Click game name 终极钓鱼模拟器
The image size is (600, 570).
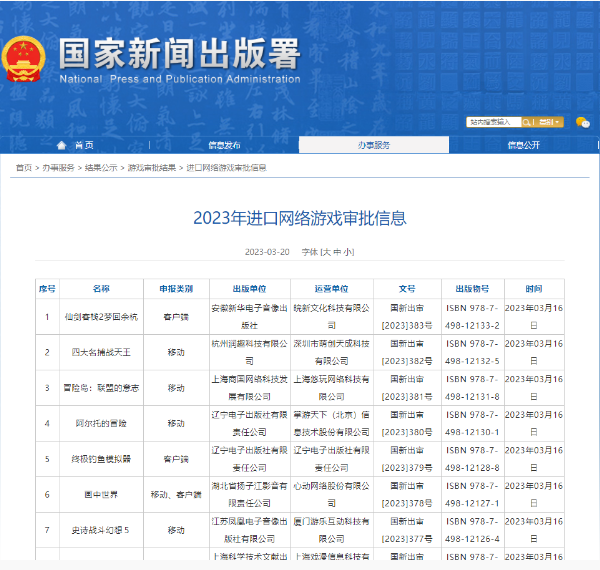pos(101,459)
